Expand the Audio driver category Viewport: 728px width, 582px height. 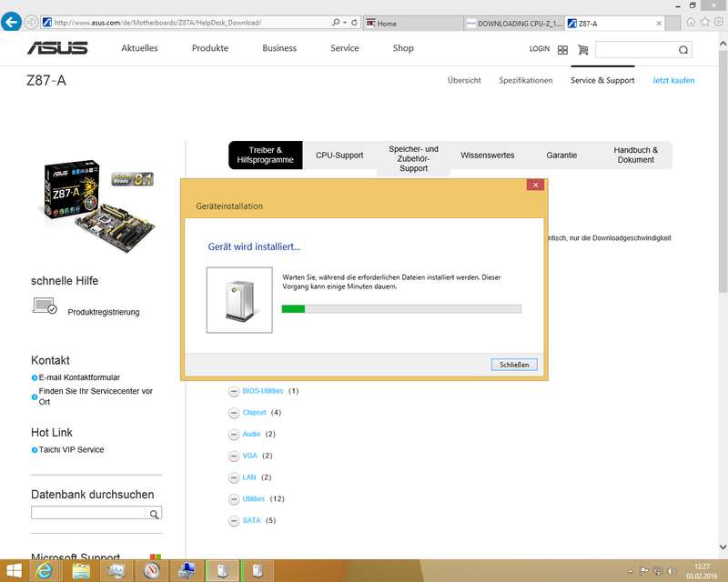tap(234, 435)
